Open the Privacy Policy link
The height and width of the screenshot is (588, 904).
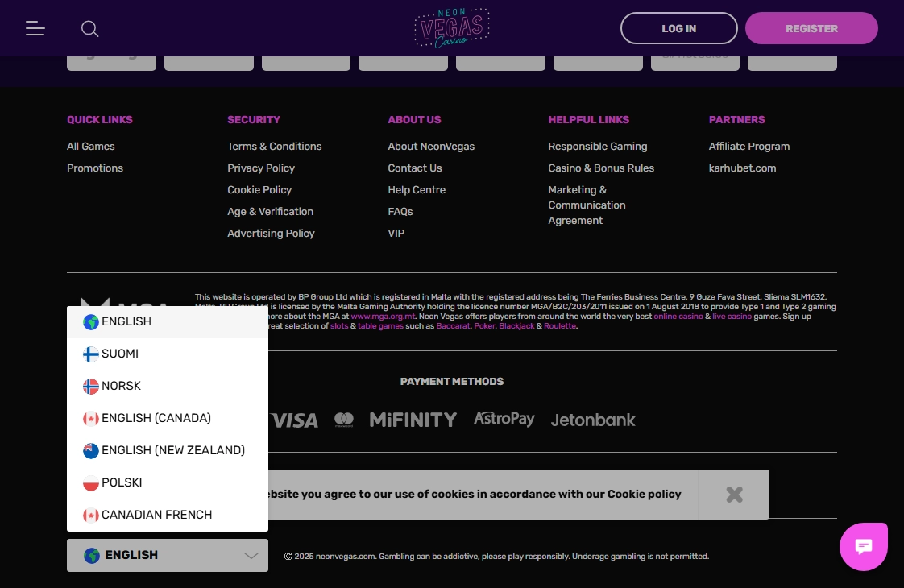[x=261, y=168]
